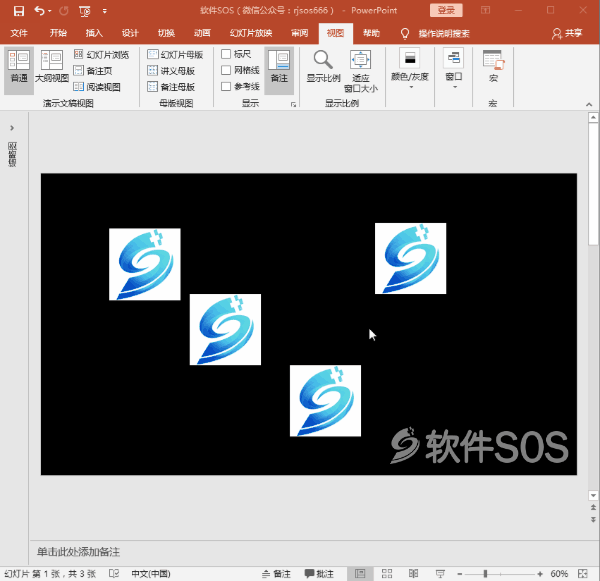The image size is (600, 581).
Task: Open the 宏 macros button
Action: pos(493,67)
